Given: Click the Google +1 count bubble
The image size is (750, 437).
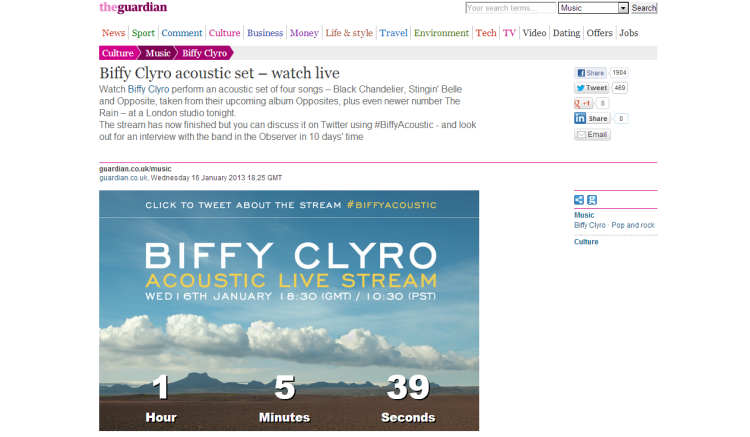Looking at the screenshot, I should pyautogui.click(x=603, y=103).
